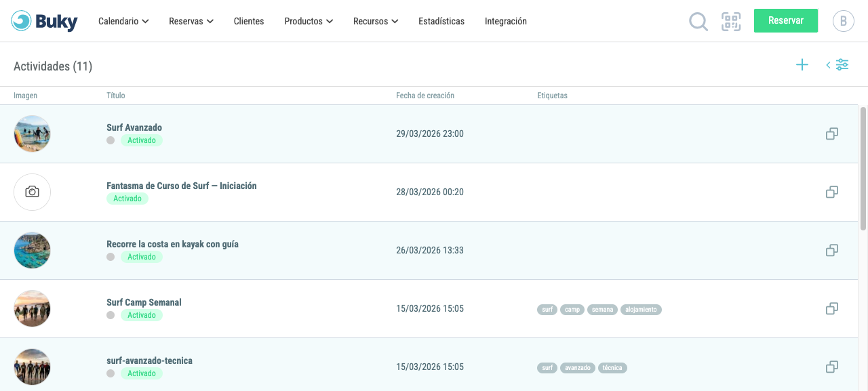This screenshot has width=868, height=391.
Task: Click Surf Avanzado thumbnail image
Action: click(32, 134)
